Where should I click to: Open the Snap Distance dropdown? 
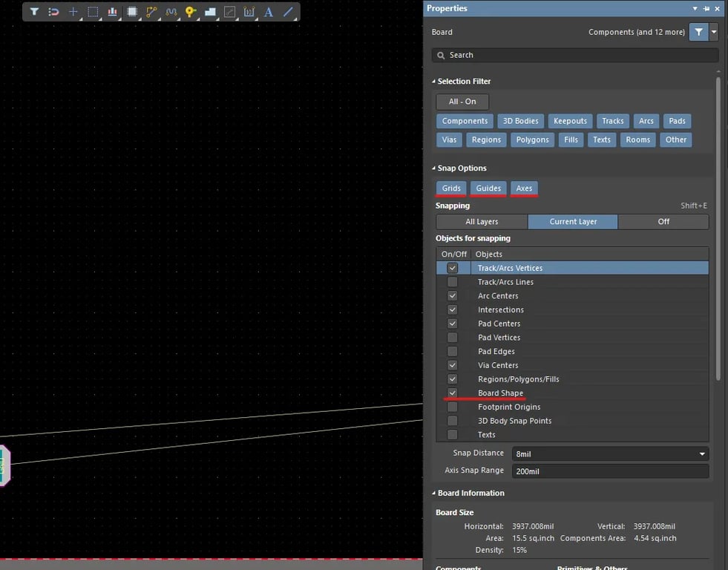tap(701, 453)
